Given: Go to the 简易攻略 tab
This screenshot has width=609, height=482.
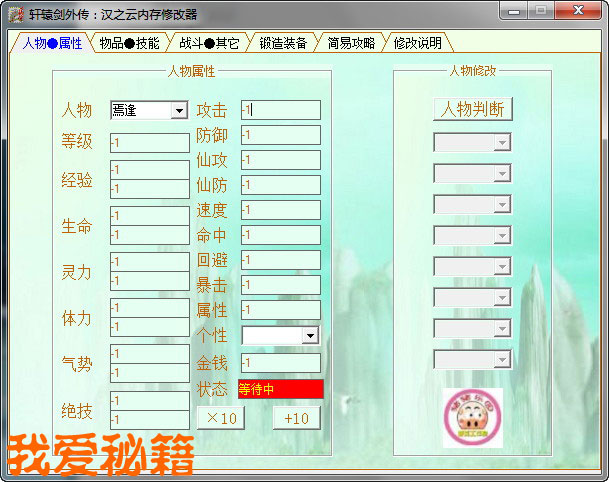Looking at the screenshot, I should 351,43.
